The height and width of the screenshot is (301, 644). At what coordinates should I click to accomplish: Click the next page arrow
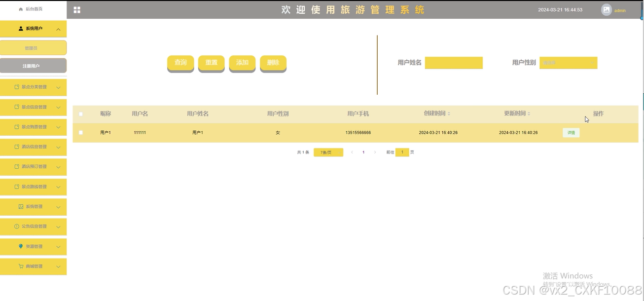[375, 152]
